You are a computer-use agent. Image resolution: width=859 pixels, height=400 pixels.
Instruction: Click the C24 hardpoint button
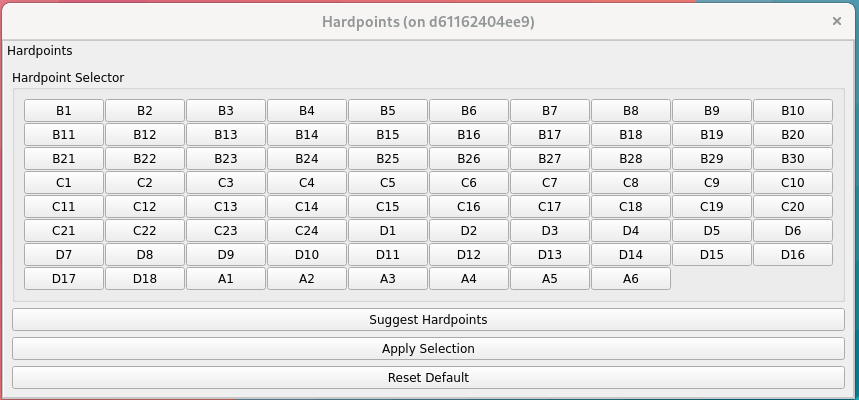coord(307,231)
